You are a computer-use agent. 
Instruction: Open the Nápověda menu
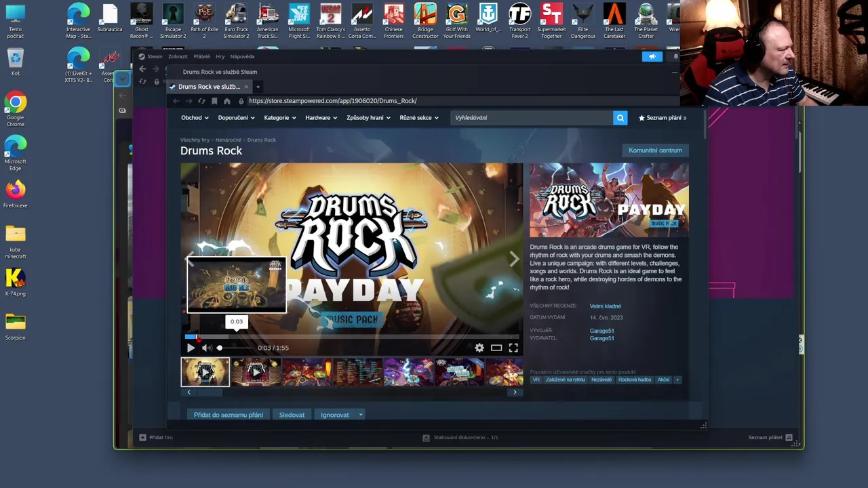242,57
